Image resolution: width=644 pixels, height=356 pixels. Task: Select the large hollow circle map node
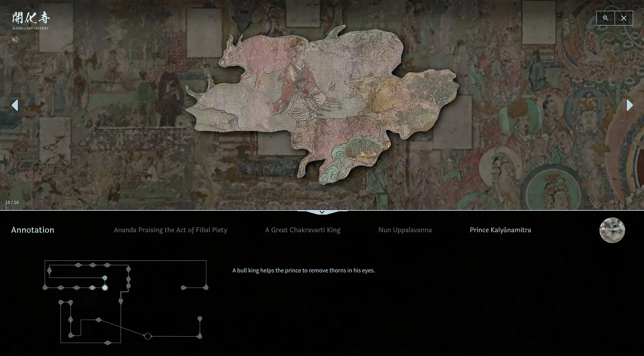click(x=147, y=336)
